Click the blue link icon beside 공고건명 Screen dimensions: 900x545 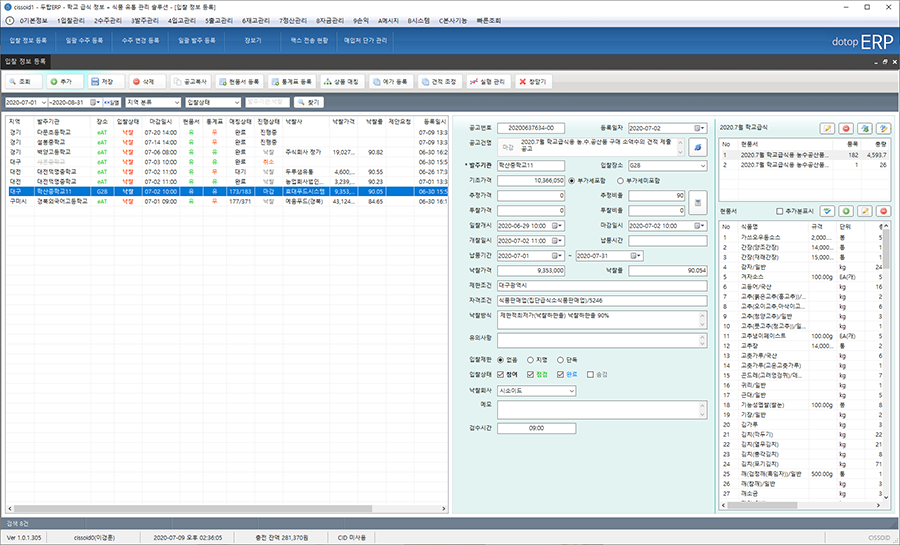(x=699, y=147)
